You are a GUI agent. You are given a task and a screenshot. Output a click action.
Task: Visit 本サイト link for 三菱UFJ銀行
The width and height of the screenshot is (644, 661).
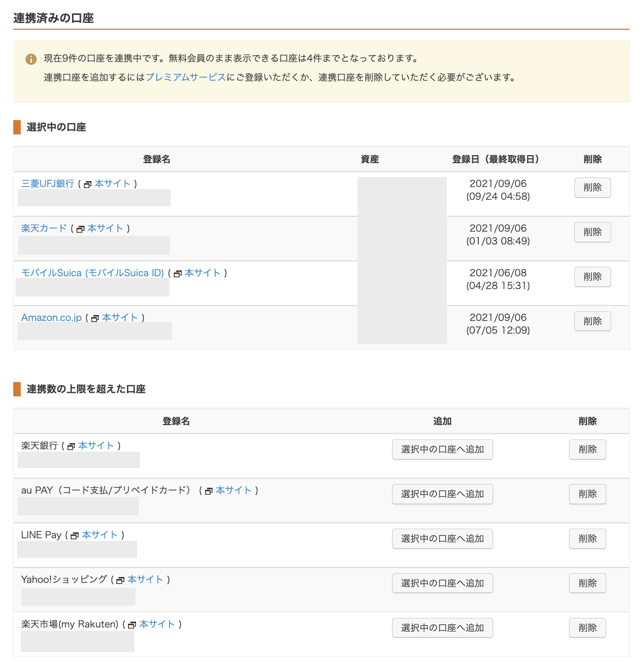tap(113, 184)
